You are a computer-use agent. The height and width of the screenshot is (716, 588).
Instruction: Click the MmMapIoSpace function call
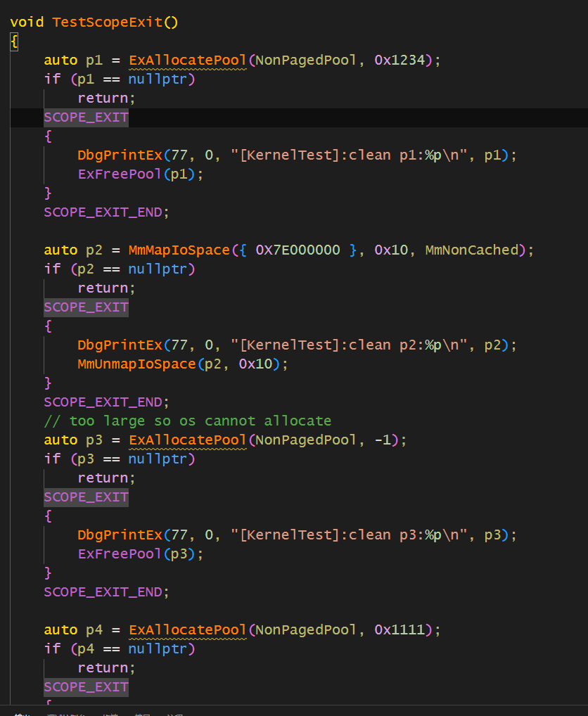[179, 250]
